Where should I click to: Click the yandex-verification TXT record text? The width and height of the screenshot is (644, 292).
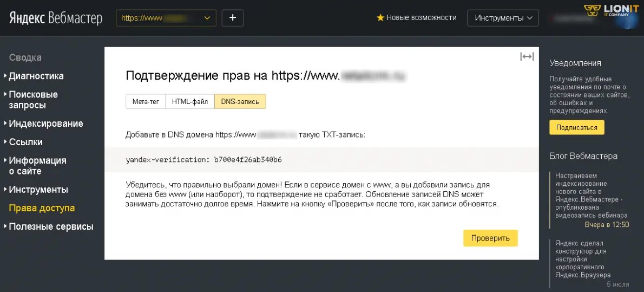click(x=203, y=160)
